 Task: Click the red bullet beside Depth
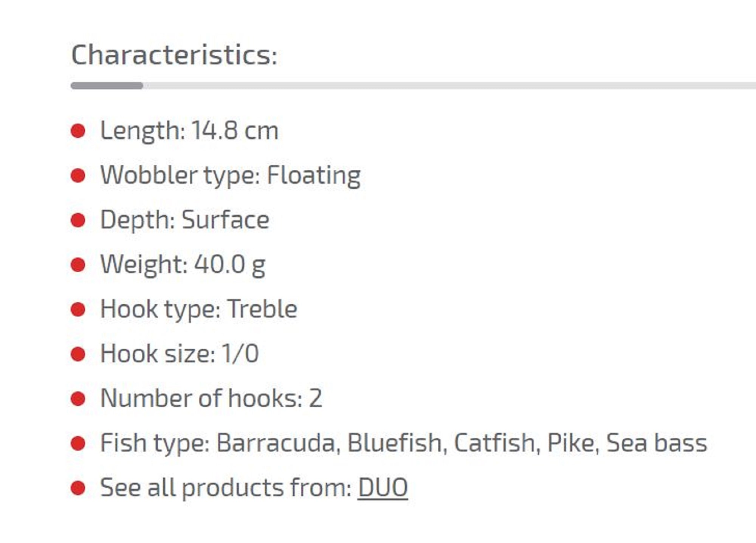[x=78, y=220]
